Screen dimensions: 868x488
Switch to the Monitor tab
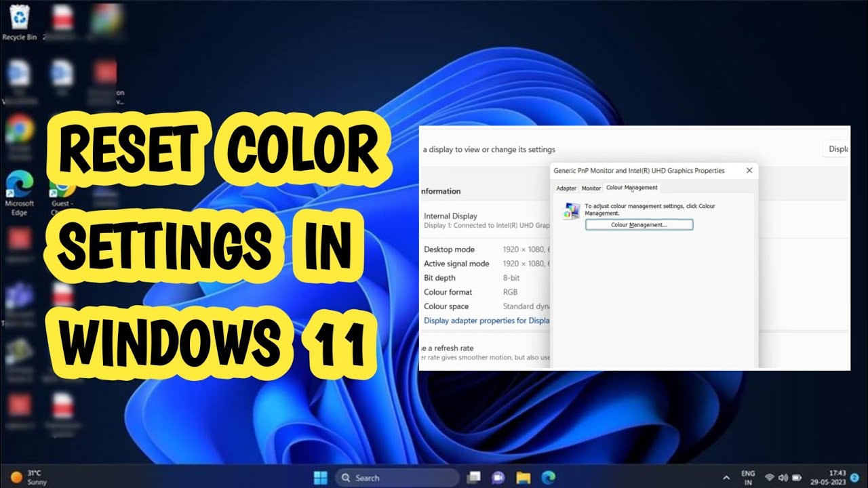[x=591, y=188]
